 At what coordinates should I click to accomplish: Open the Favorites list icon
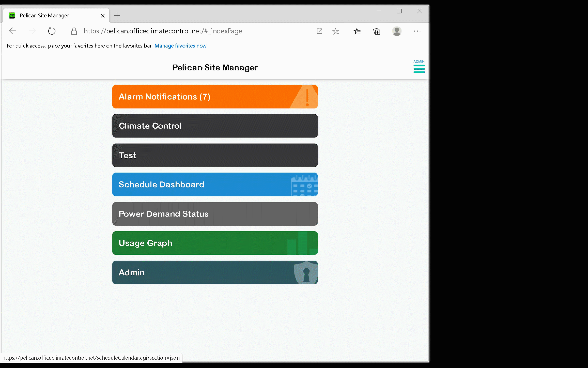(357, 31)
